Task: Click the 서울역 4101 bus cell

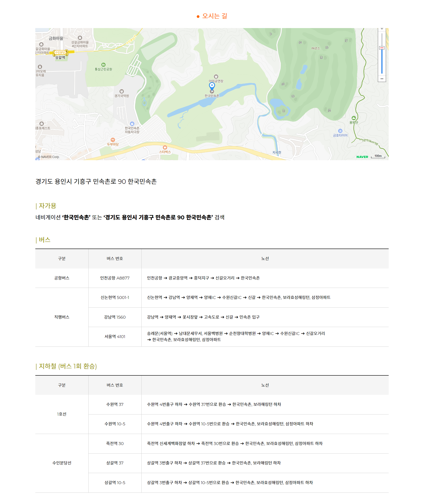Action: coord(115,337)
